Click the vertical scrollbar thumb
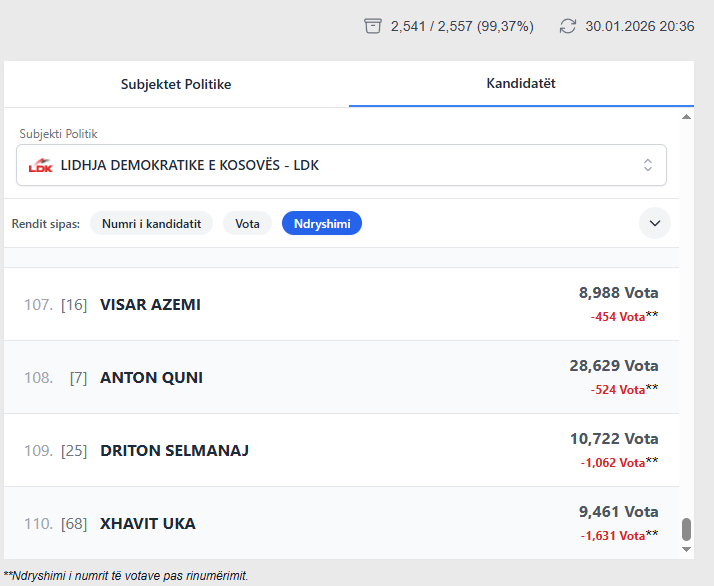This screenshot has width=714, height=586. (x=686, y=529)
